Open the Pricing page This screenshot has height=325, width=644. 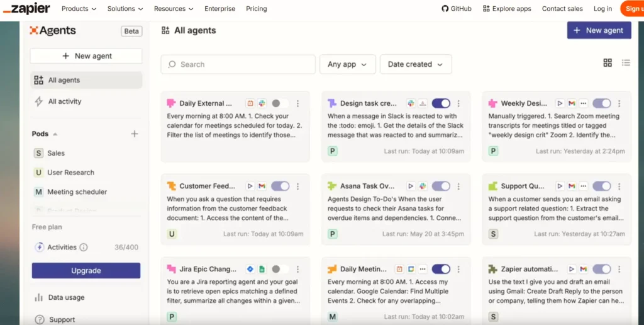257,9
